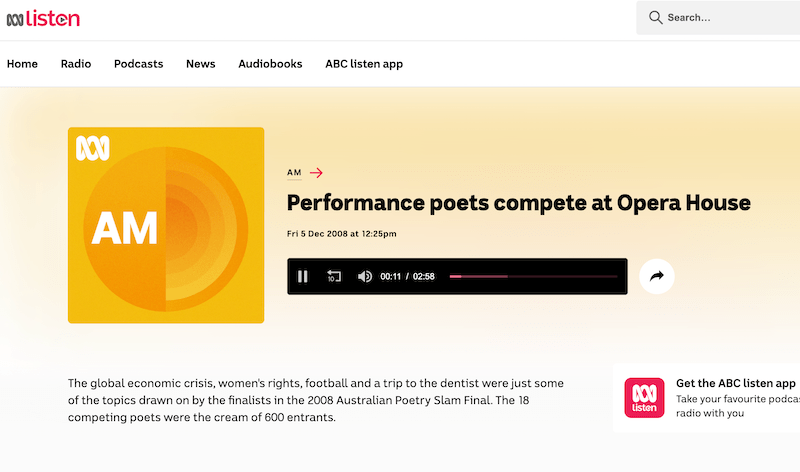Browse Audiobooks
The height and width of the screenshot is (472, 800).
(x=270, y=64)
